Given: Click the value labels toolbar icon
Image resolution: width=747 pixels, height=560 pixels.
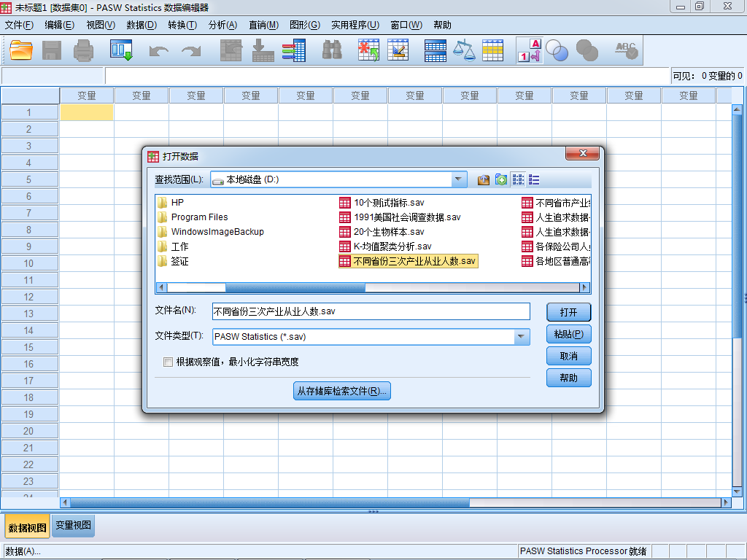Looking at the screenshot, I should pyautogui.click(x=530, y=50).
